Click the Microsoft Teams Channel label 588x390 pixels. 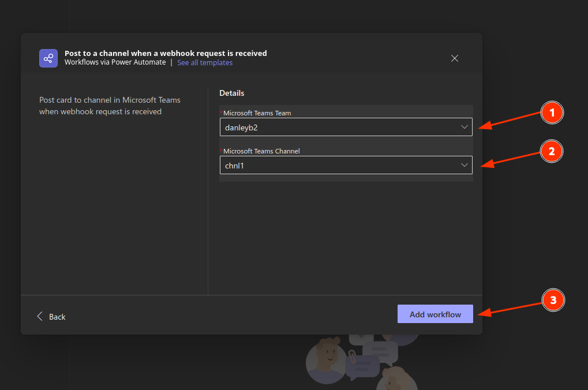[x=261, y=151]
